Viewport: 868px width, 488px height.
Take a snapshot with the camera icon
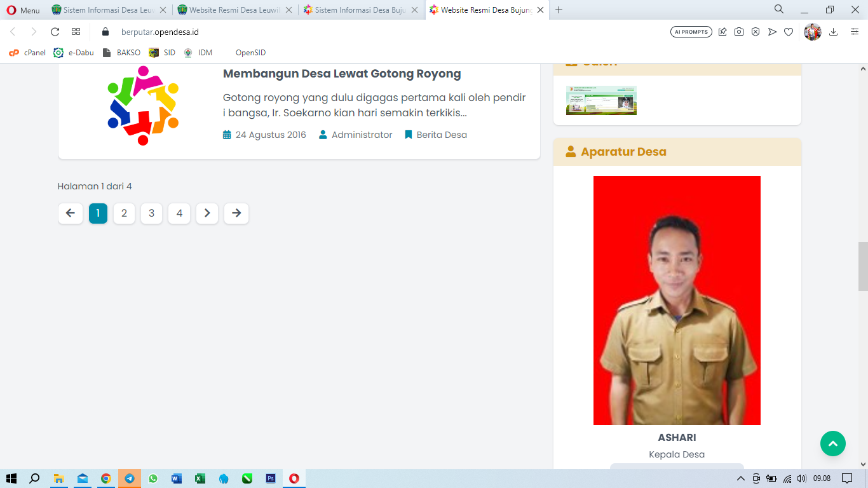[738, 31]
